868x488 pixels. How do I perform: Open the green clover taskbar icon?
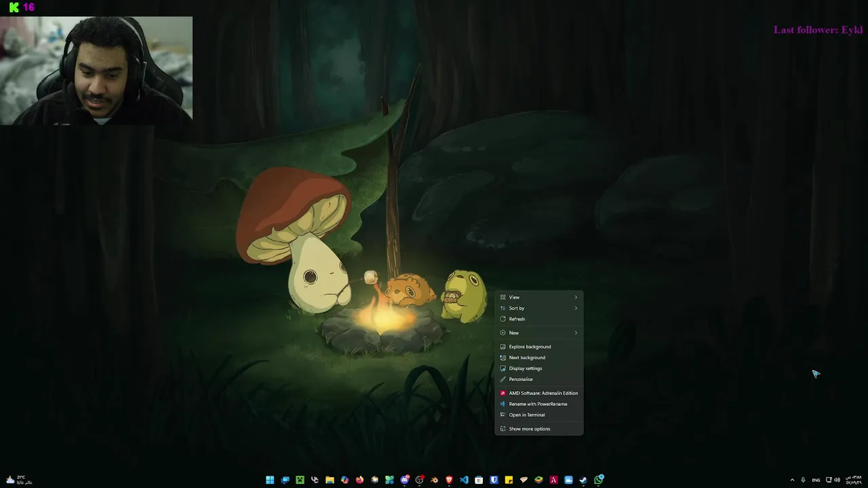(x=389, y=480)
